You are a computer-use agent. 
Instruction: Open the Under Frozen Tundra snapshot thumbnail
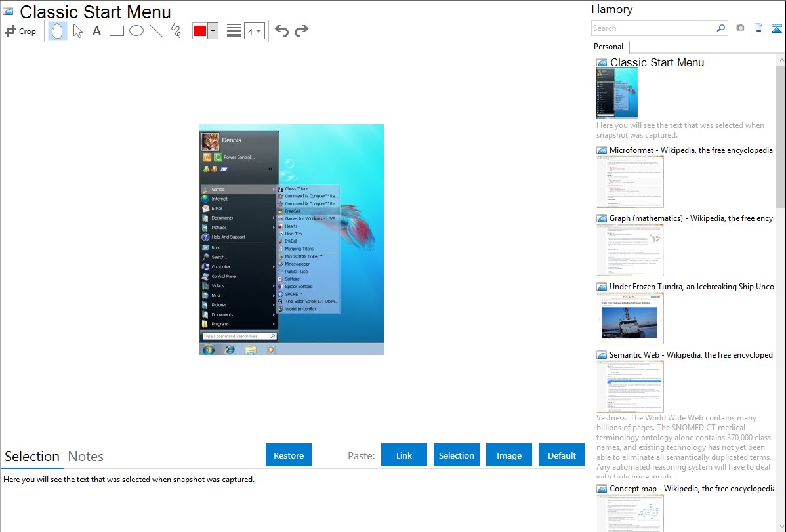[x=630, y=318]
